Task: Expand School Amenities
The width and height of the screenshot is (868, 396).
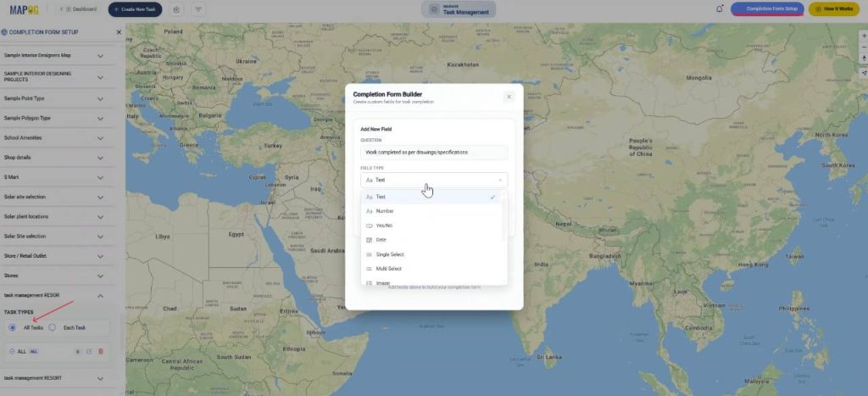Action: 100,138
